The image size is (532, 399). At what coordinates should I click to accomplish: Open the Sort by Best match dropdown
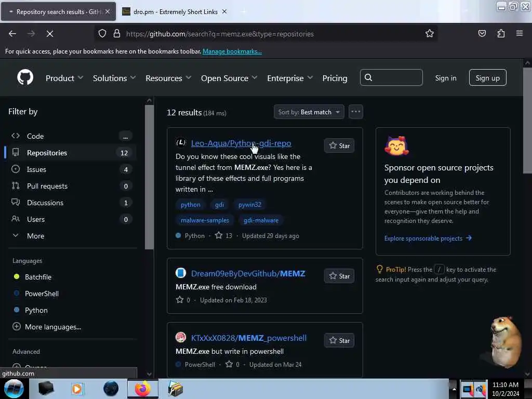pos(309,112)
